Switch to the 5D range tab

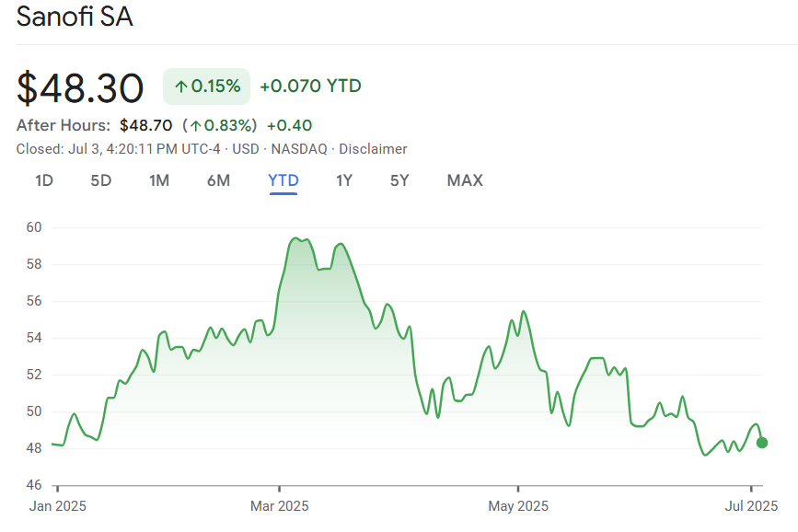[x=100, y=180]
